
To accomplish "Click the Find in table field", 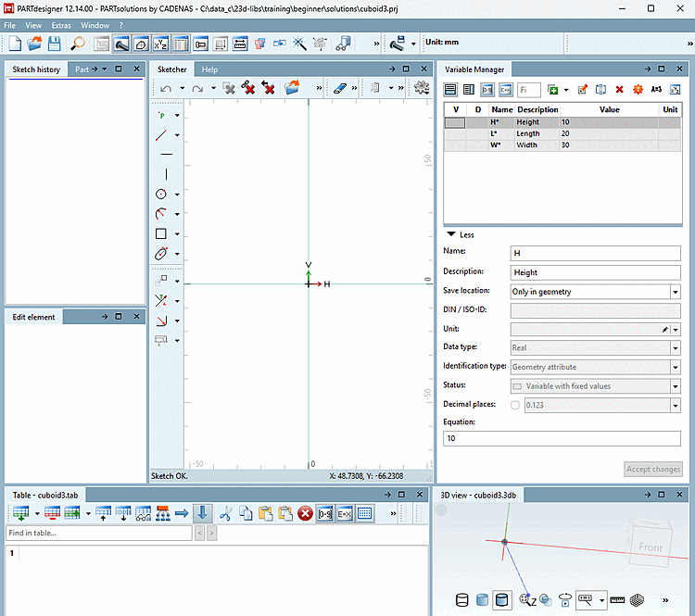I will [99, 533].
